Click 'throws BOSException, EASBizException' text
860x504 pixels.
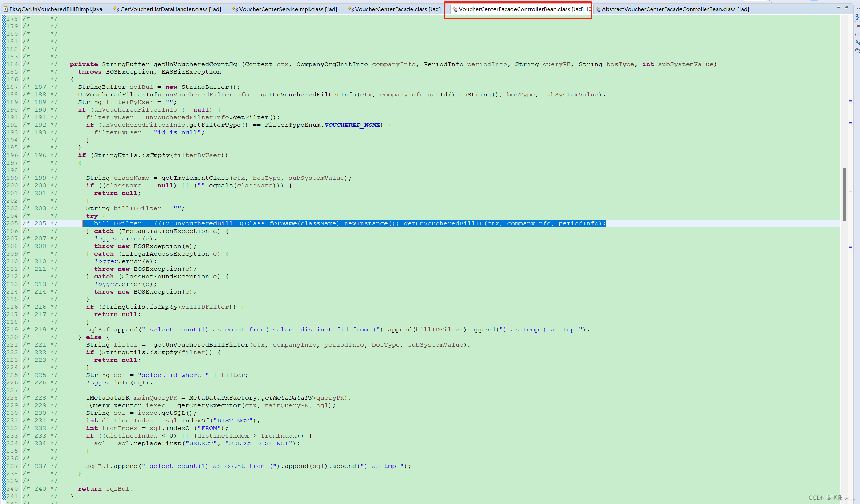(150, 72)
